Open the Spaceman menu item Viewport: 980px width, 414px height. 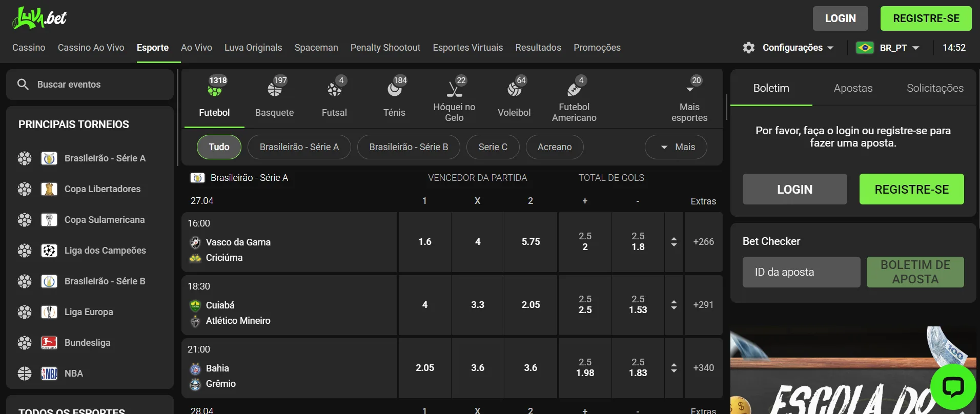(316, 48)
